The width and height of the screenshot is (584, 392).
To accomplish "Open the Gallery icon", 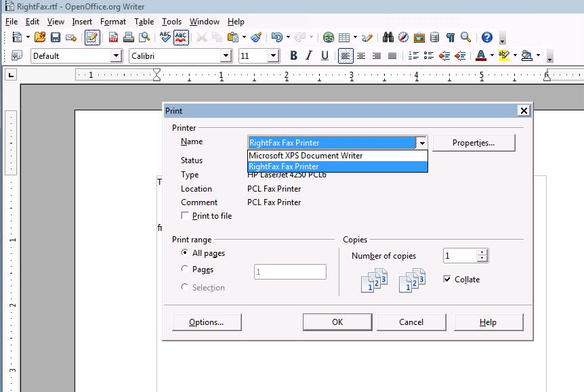I will tap(419, 37).
